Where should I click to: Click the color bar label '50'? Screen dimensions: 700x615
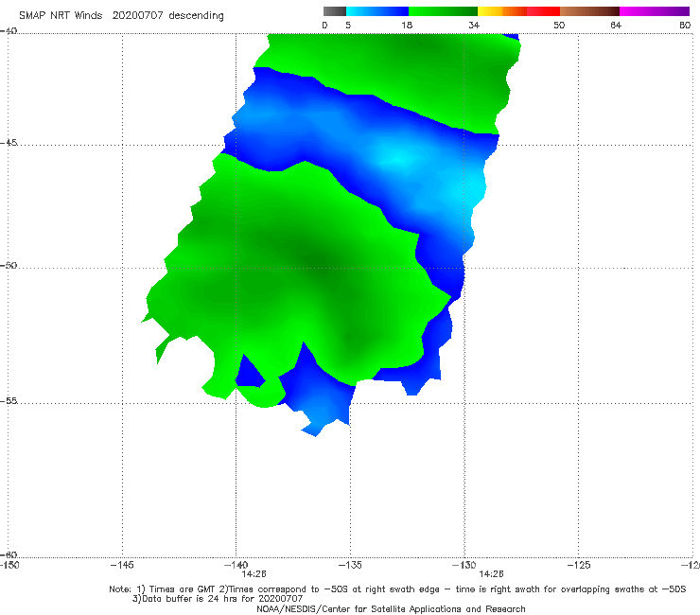click(x=559, y=25)
